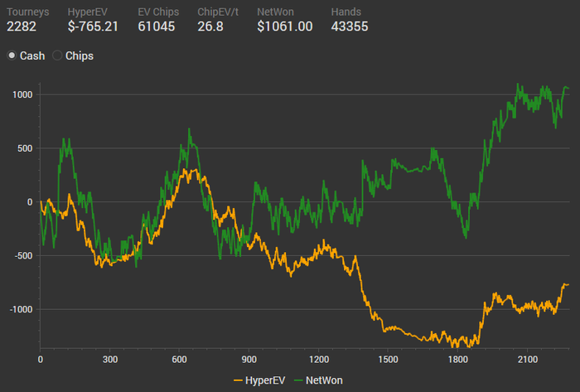Click the EV Chips value 61045
The width and height of the screenshot is (580, 392).
[x=156, y=27]
